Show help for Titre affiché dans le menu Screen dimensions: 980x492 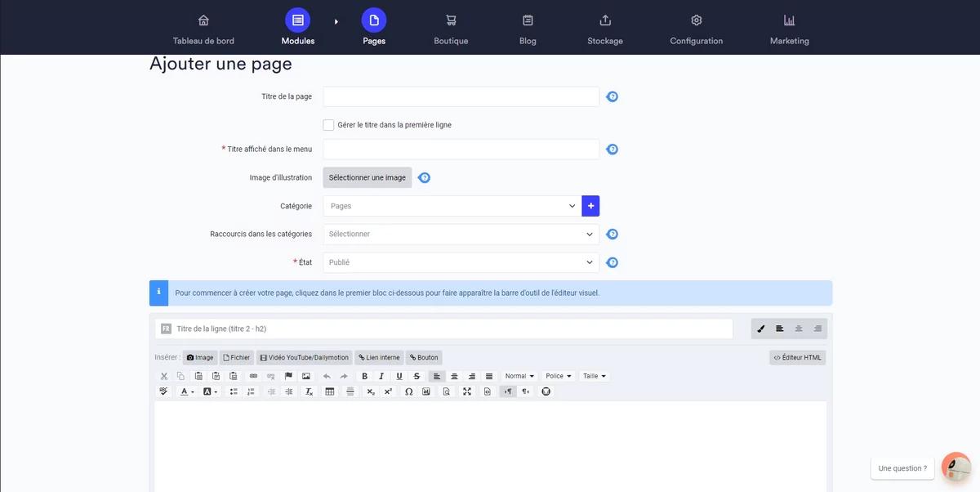pyautogui.click(x=612, y=150)
